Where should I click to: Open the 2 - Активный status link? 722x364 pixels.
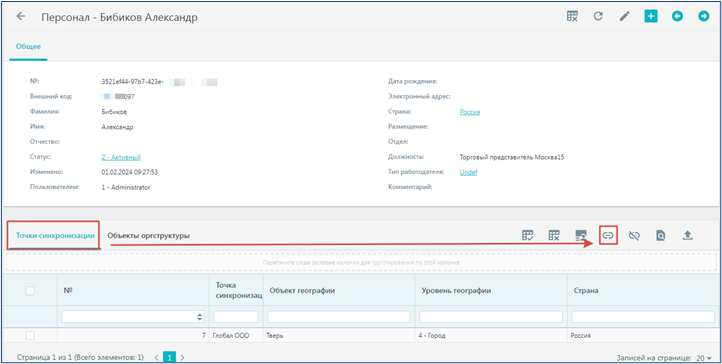click(x=121, y=157)
